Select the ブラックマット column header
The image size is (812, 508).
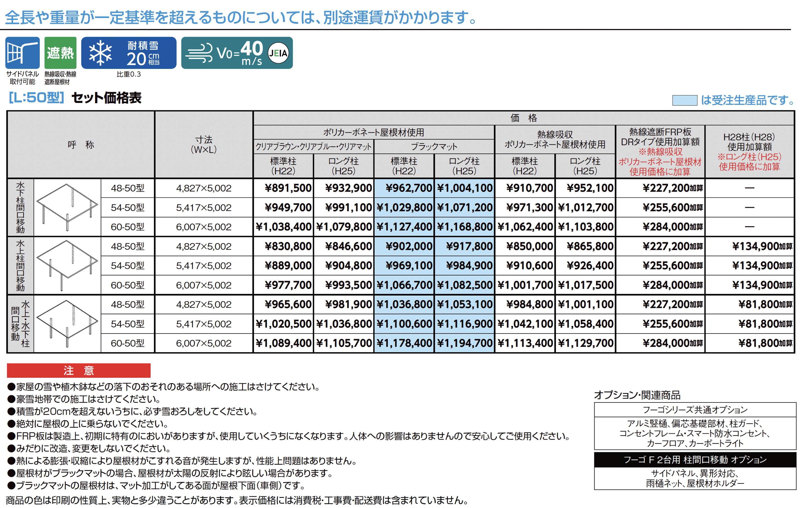point(434,147)
